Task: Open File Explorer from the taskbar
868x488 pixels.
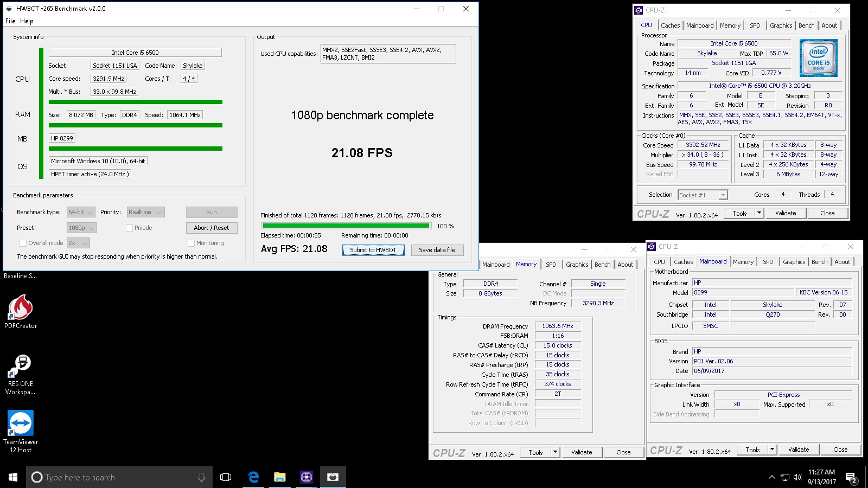Action: pyautogui.click(x=280, y=477)
